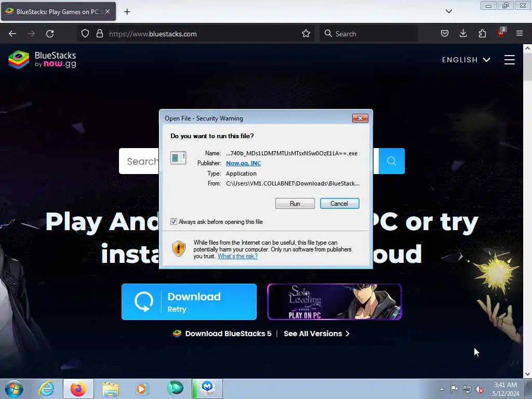Open Windows Media Player from the taskbar
532x399 pixels.
pyautogui.click(x=141, y=389)
